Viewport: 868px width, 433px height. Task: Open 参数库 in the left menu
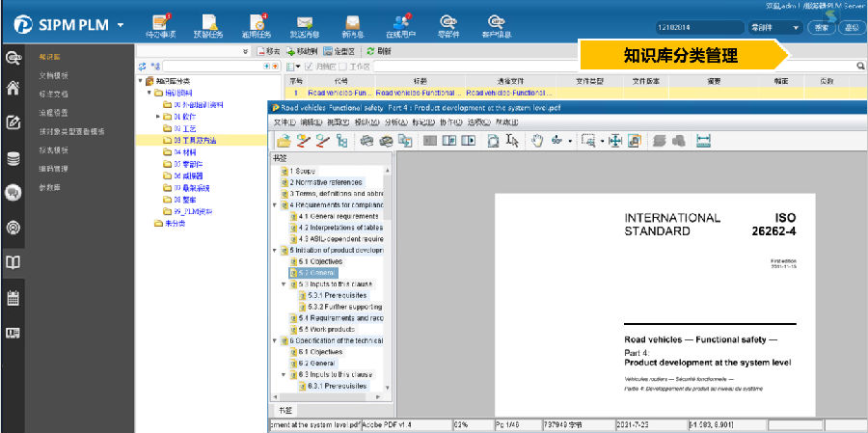pos(50,187)
